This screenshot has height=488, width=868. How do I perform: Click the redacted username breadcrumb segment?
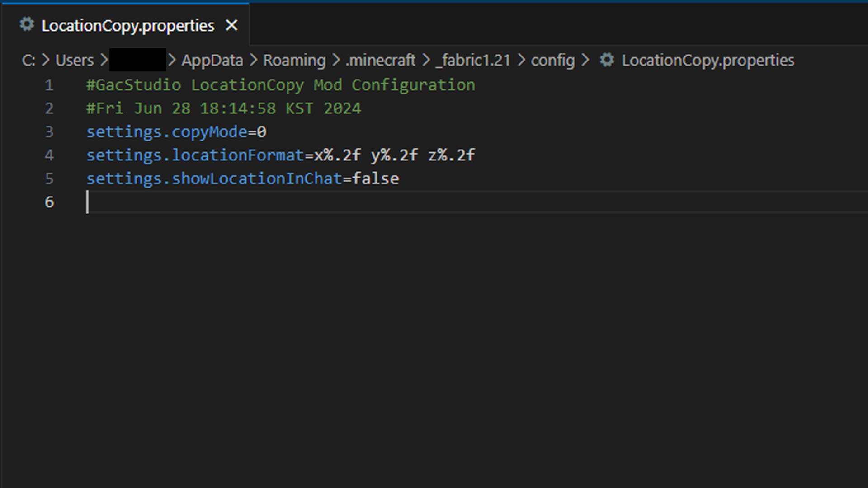138,60
